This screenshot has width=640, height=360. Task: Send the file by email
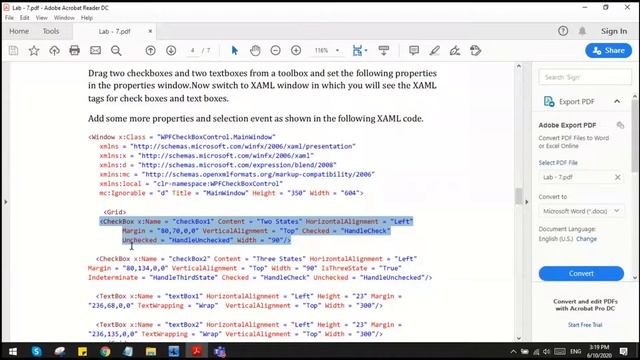tap(96, 51)
